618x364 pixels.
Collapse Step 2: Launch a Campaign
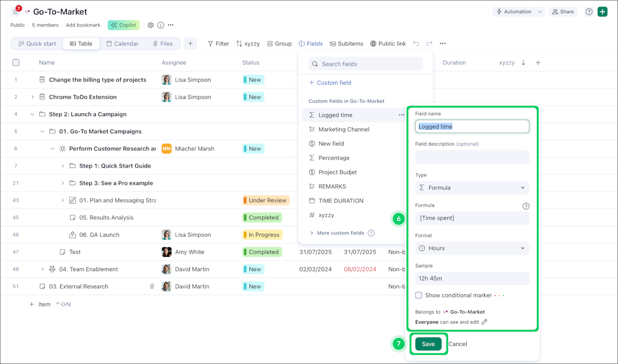[32, 114]
